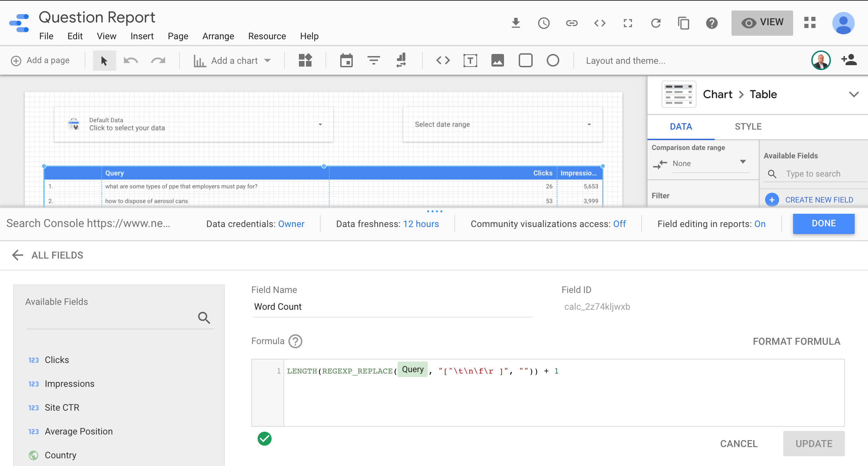The image size is (868, 466).
Task: Click the refresh data icon
Action: pyautogui.click(x=656, y=23)
